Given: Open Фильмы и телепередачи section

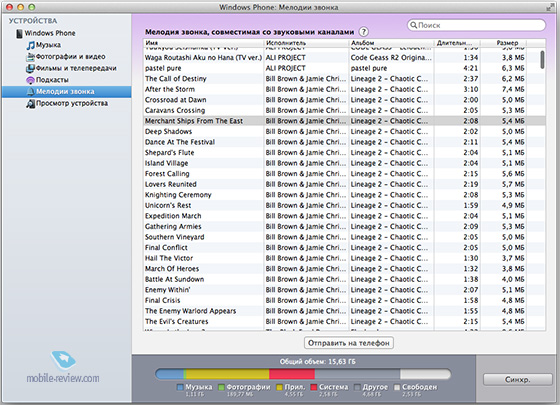Looking at the screenshot, I should tap(76, 68).
